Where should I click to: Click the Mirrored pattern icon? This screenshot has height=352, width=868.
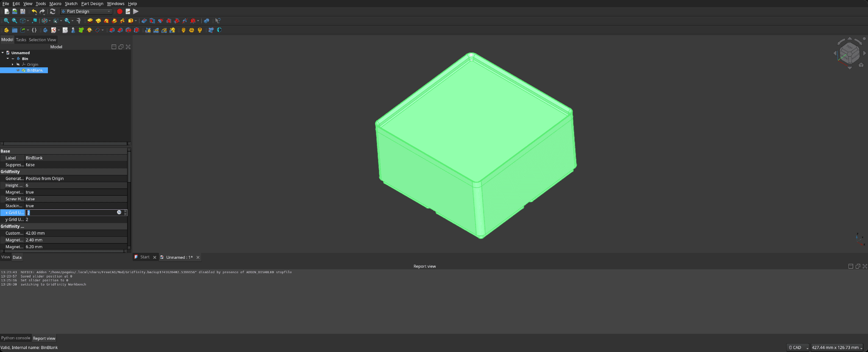tap(148, 30)
